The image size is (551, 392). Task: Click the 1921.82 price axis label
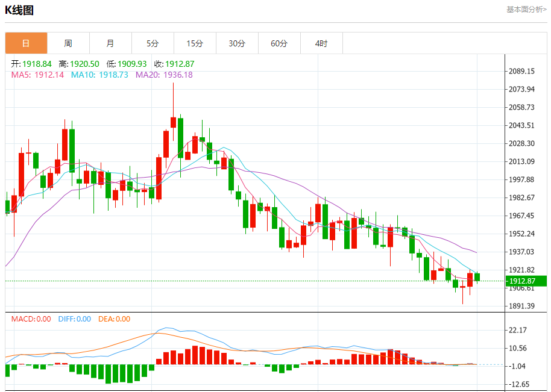tap(521, 270)
